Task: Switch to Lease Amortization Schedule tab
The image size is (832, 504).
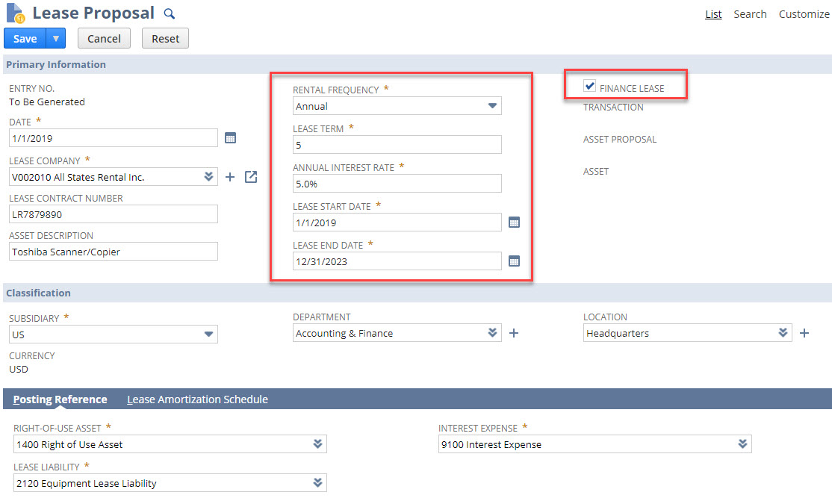Action: (197, 399)
